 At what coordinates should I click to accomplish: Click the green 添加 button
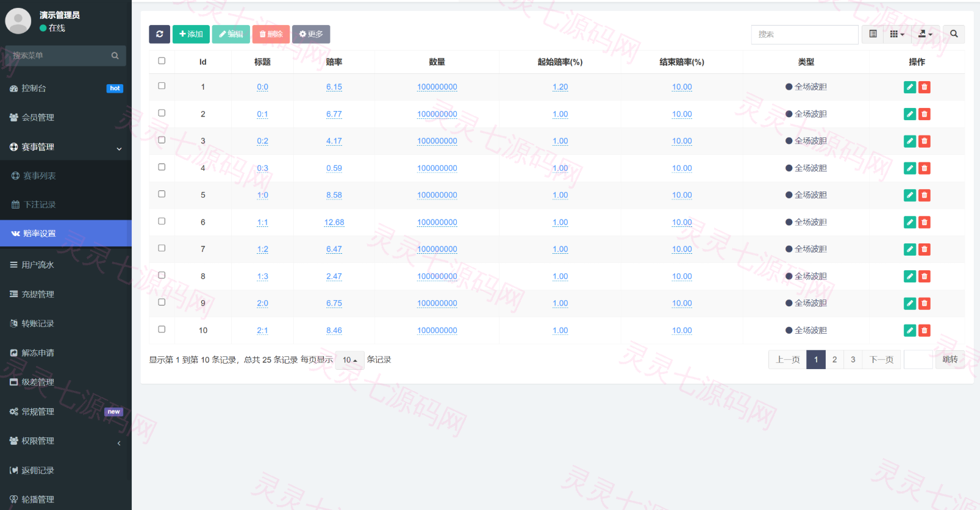(x=191, y=34)
